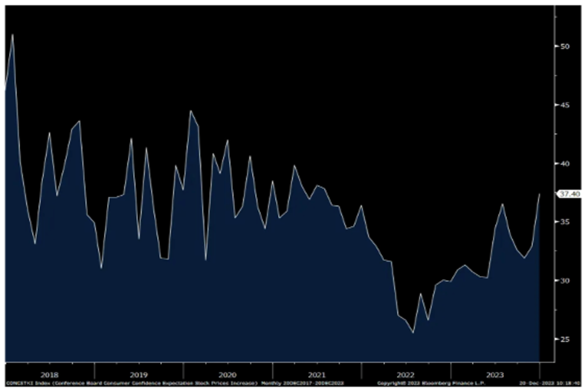This screenshot has height=392, width=588.
Task: Click the 45 y-axis value
Action: (x=564, y=105)
